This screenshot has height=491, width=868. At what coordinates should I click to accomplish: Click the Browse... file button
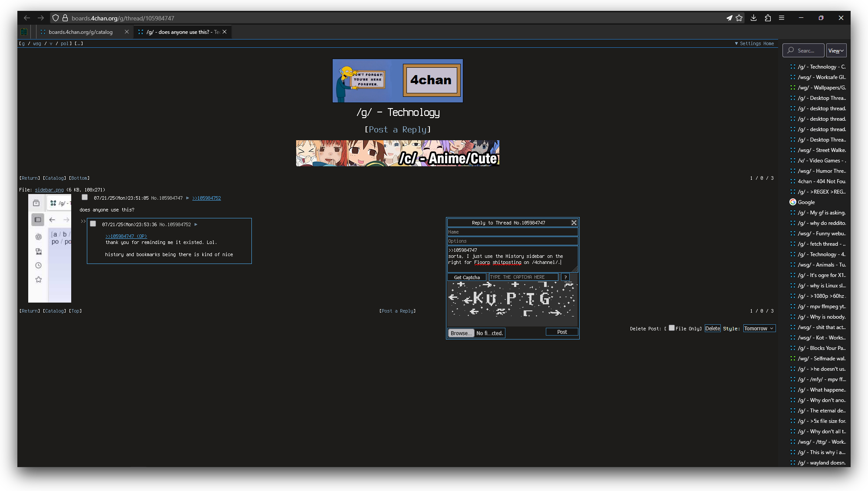[461, 333]
